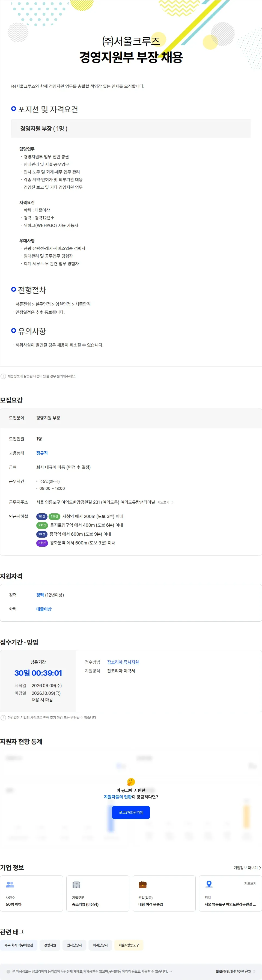Click the 경력 : 경력12년↑ requirement line
The width and height of the screenshot is (262, 980).
pos(39,218)
